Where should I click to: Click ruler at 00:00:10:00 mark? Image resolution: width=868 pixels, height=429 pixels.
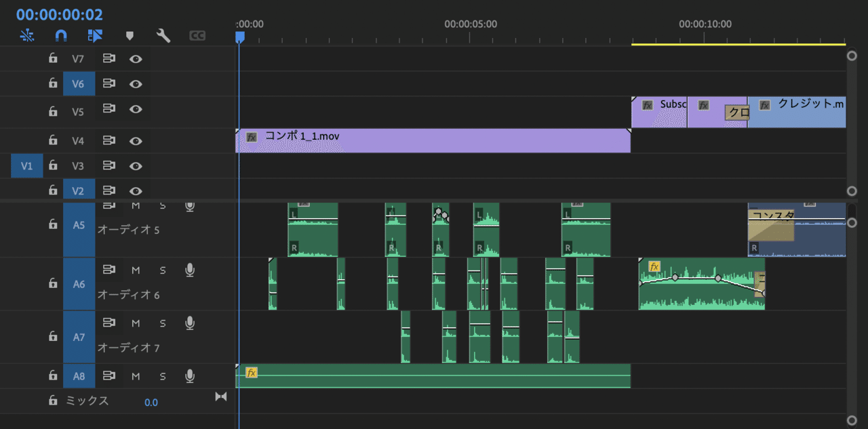705,24
